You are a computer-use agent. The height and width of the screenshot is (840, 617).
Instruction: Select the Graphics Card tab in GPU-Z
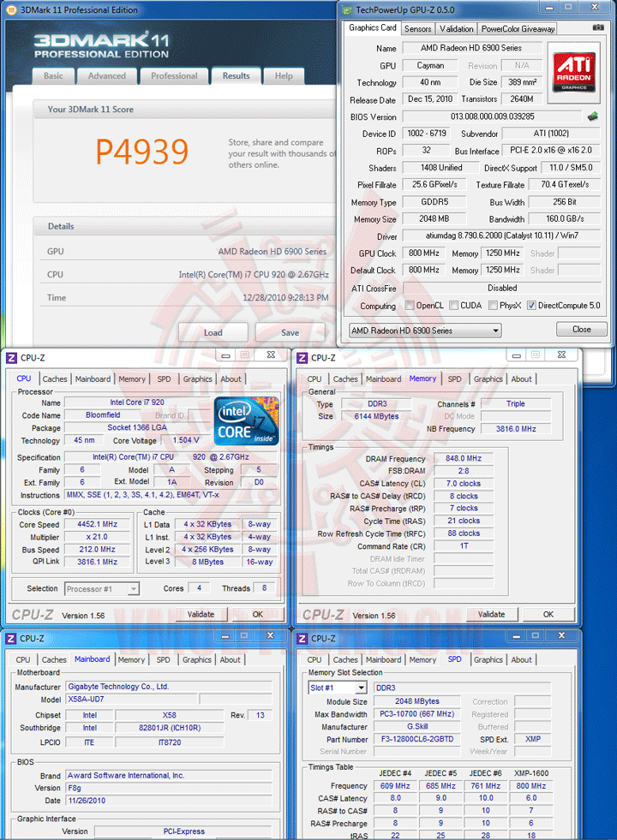tap(373, 28)
